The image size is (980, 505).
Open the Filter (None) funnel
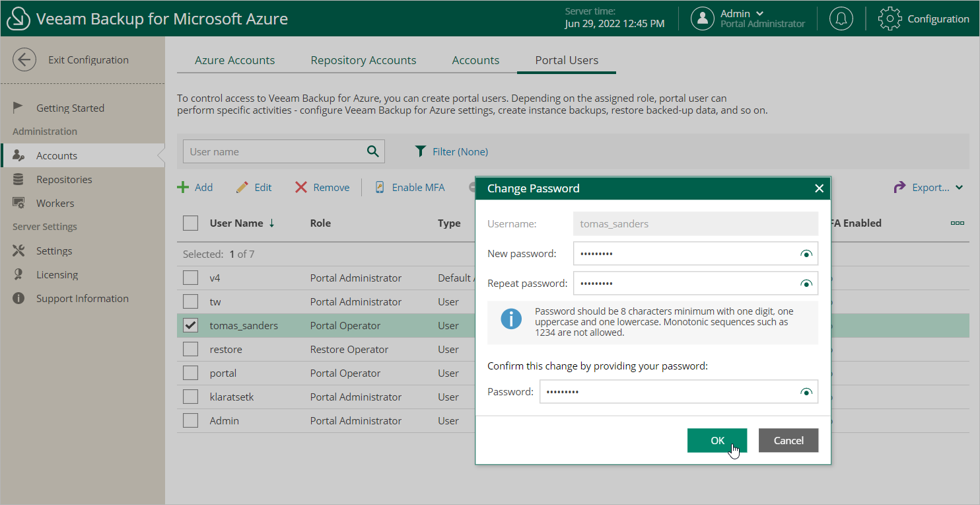pos(421,151)
